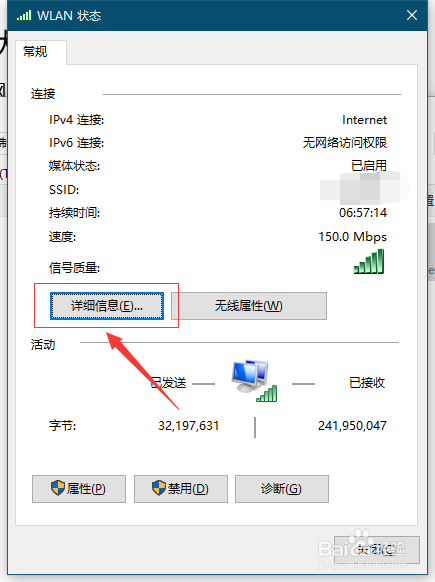Click the 06:57:14 duration value

(363, 213)
